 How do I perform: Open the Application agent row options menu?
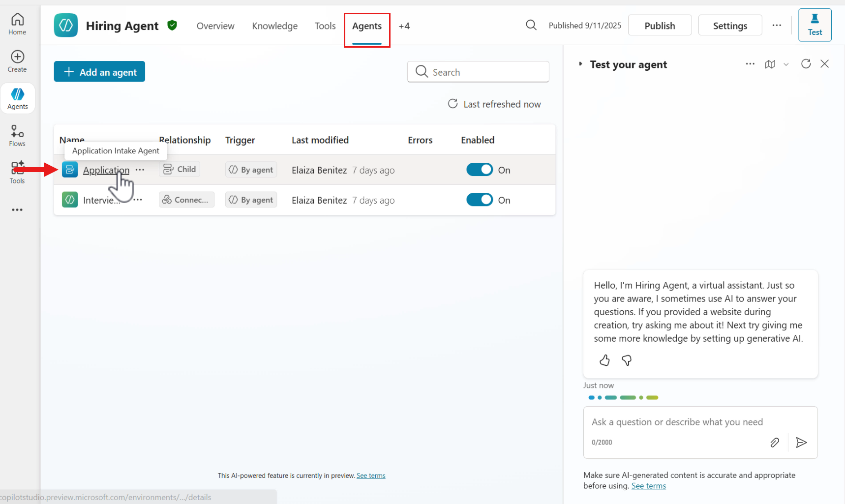[x=140, y=170]
